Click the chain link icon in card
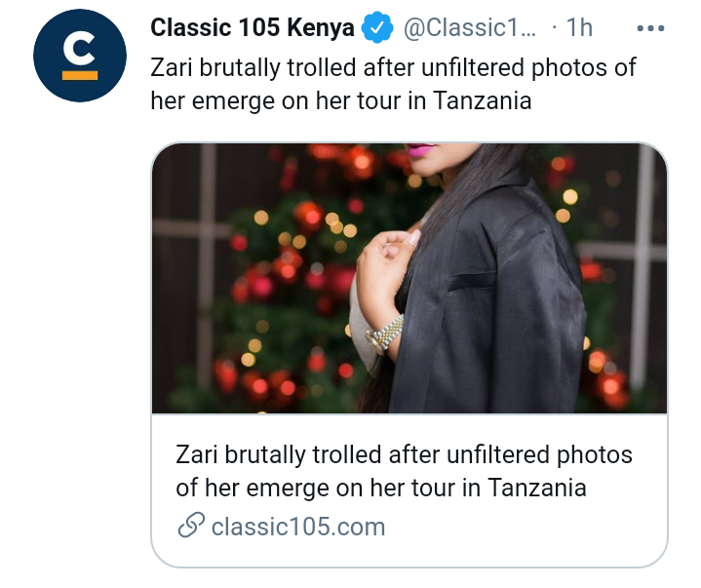701x588 pixels. tap(191, 525)
